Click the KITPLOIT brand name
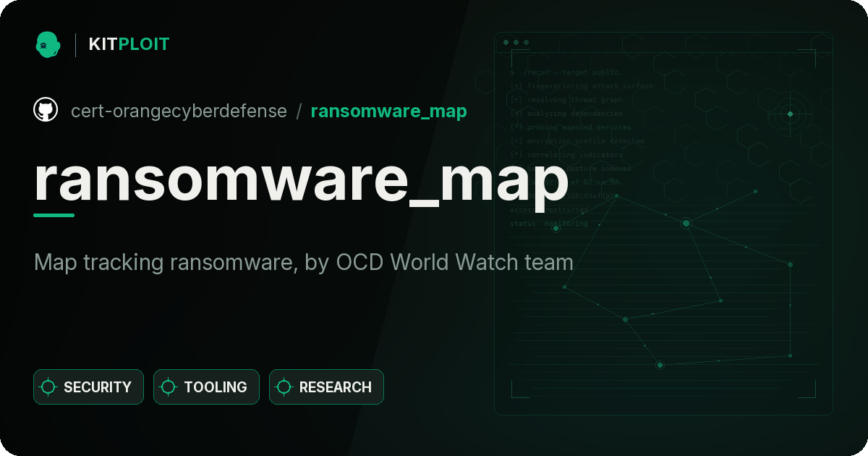This screenshot has height=456, width=868. pyautogui.click(x=129, y=44)
